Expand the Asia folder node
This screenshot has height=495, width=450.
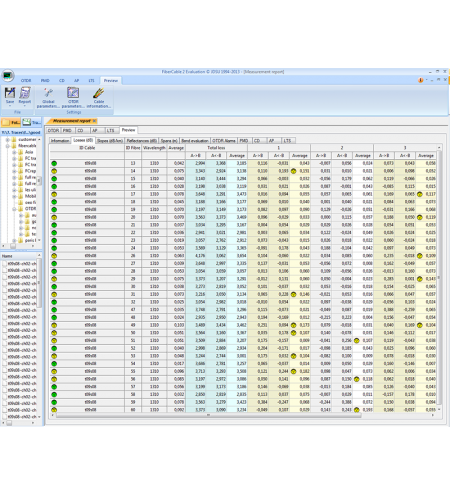click(14, 152)
